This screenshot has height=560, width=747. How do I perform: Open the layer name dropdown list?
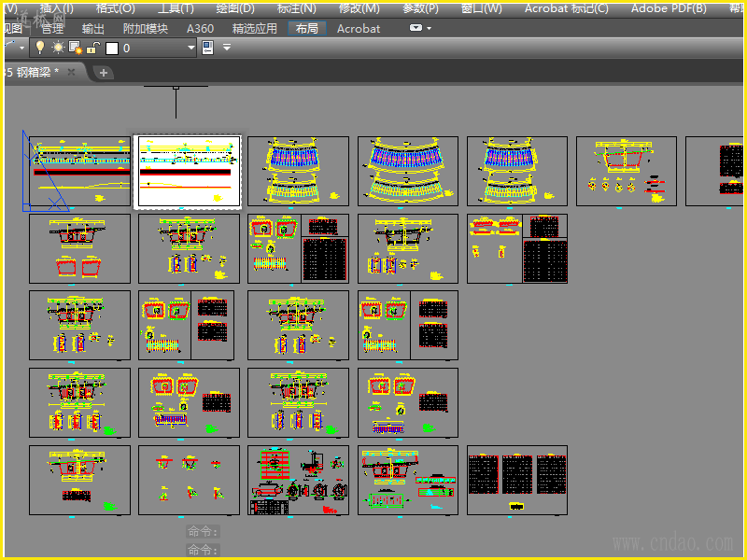click(x=190, y=48)
